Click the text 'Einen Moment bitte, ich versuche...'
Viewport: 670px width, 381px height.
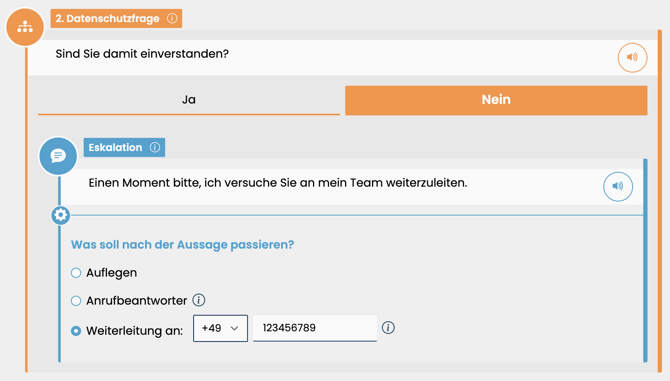(278, 183)
